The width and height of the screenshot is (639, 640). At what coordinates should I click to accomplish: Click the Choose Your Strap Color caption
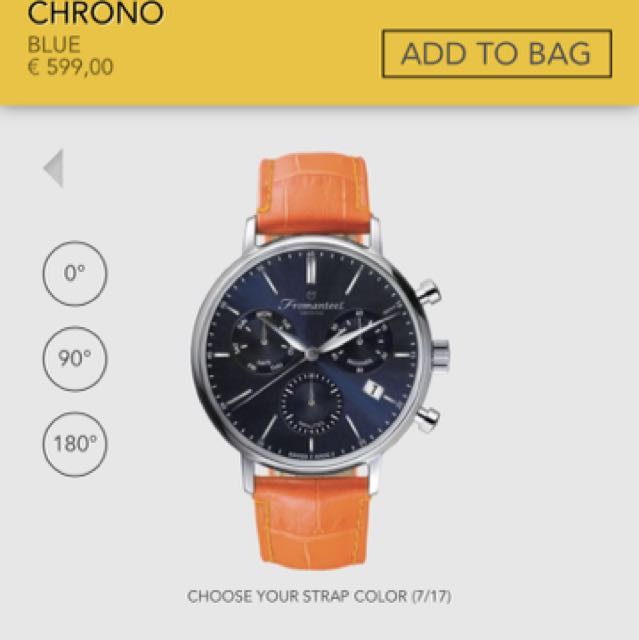click(319, 596)
